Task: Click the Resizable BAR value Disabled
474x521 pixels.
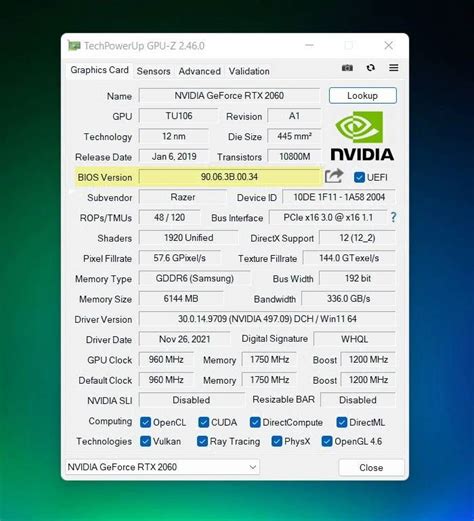Action: [x=358, y=400]
